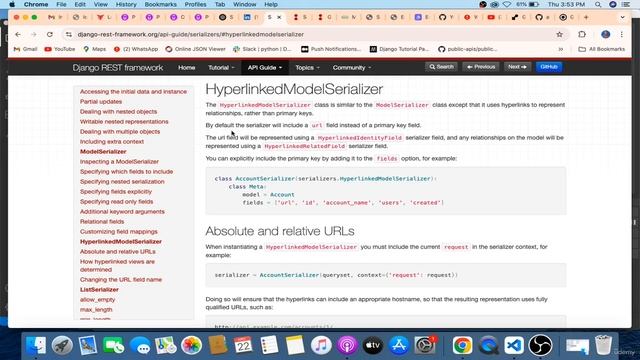The width and height of the screenshot is (640, 360).
Task: Open the tab search chevron
Action: tap(622, 17)
